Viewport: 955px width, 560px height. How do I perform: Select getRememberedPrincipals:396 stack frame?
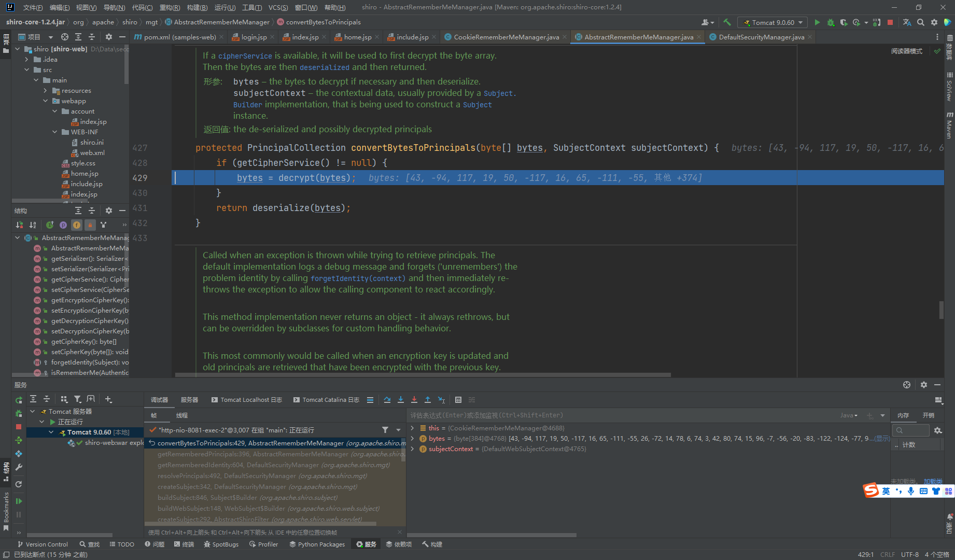pos(275,454)
